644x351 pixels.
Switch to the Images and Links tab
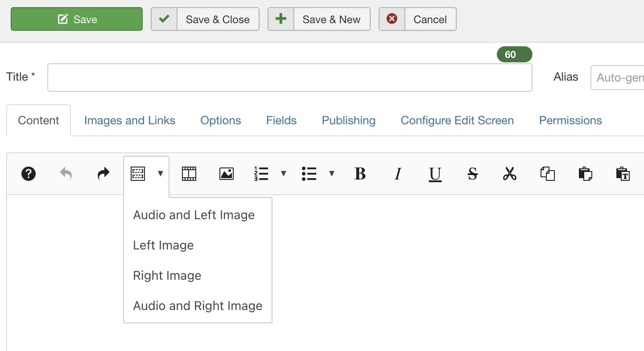click(x=130, y=120)
